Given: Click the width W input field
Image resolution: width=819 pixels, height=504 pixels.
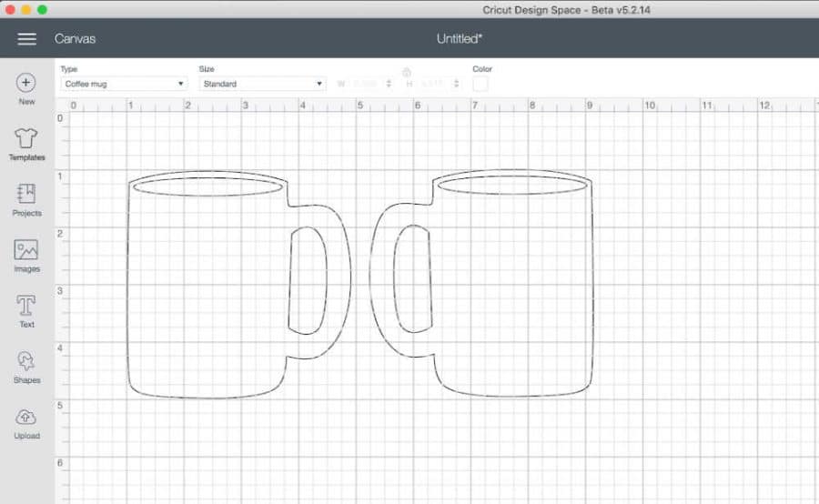Looking at the screenshot, I should click(x=366, y=84).
